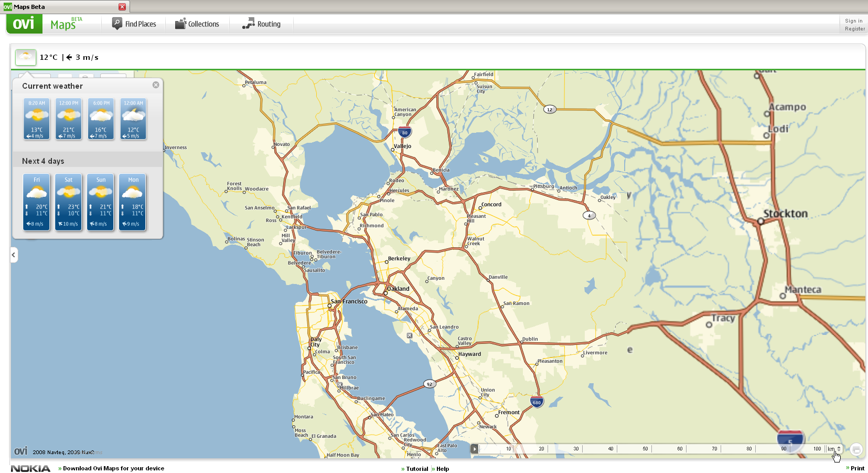Open the Register link

tap(854, 29)
